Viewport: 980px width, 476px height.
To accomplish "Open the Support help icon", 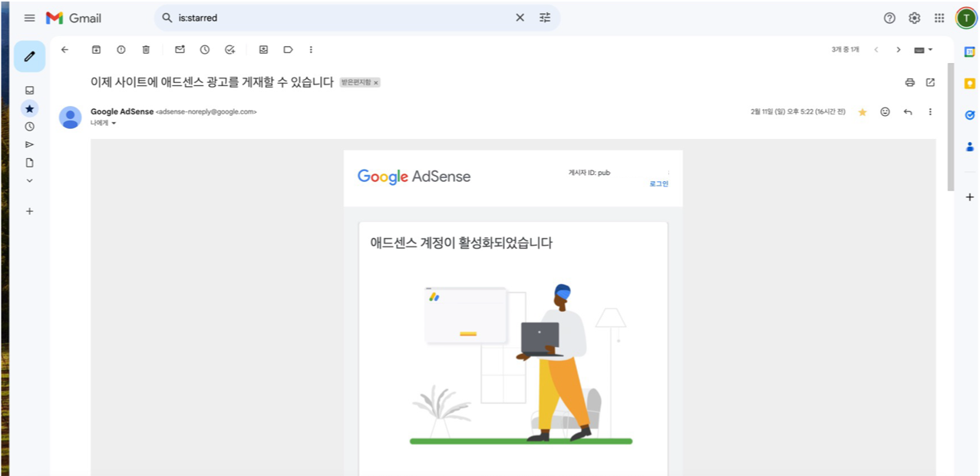I will 889,18.
